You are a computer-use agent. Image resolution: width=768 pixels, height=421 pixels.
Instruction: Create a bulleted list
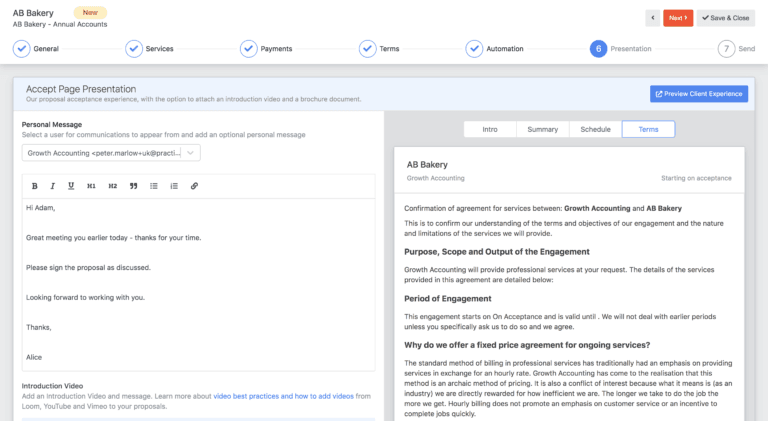(154, 186)
